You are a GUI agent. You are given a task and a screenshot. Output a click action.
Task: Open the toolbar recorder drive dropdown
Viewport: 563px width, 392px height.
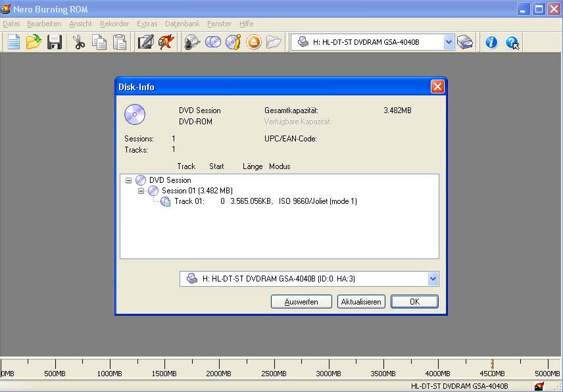point(449,42)
